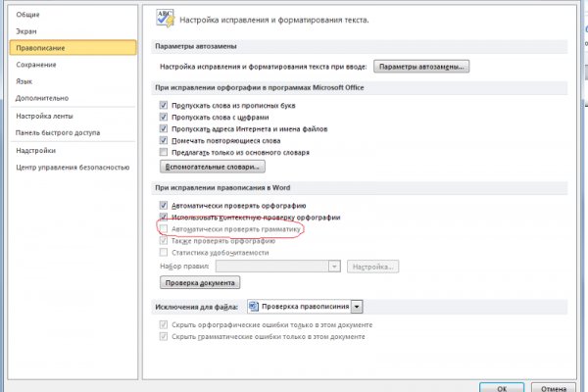The height and width of the screenshot is (392, 588).
Task: Disable 'Пропускать слова с цифрами' option
Action: 163,116
